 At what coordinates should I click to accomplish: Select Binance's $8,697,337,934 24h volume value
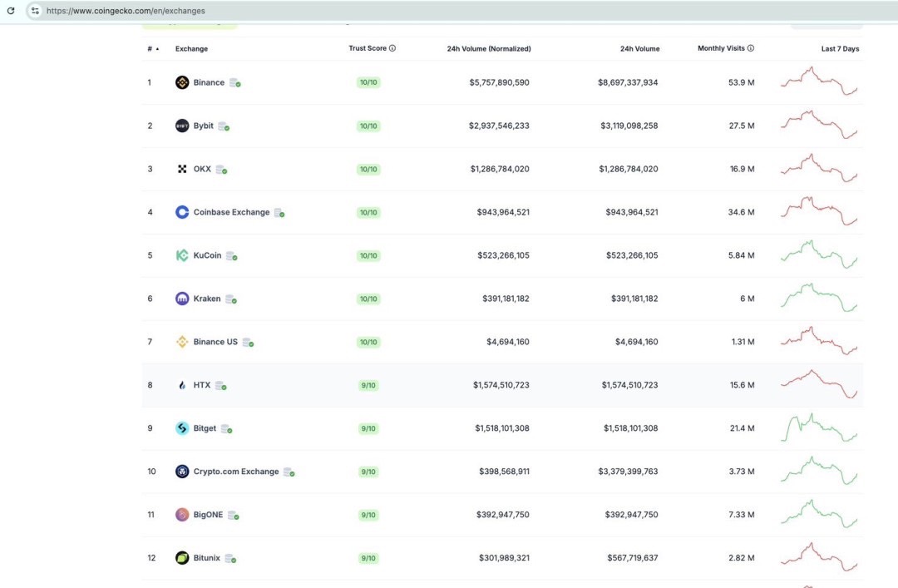point(628,82)
